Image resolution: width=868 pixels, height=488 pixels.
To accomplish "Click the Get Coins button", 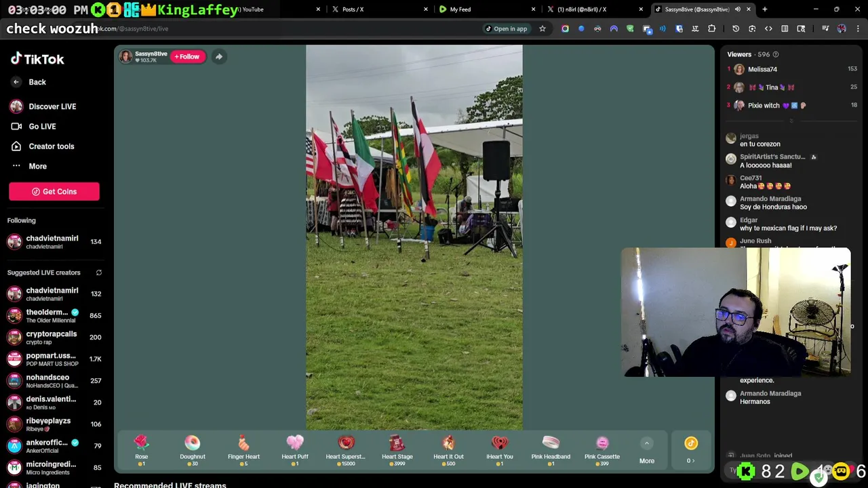I will (54, 192).
